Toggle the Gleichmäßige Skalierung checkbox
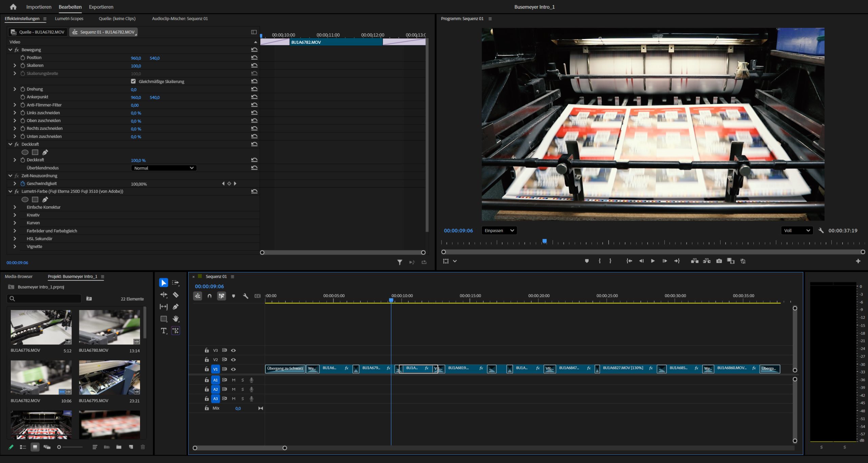 [x=133, y=81]
